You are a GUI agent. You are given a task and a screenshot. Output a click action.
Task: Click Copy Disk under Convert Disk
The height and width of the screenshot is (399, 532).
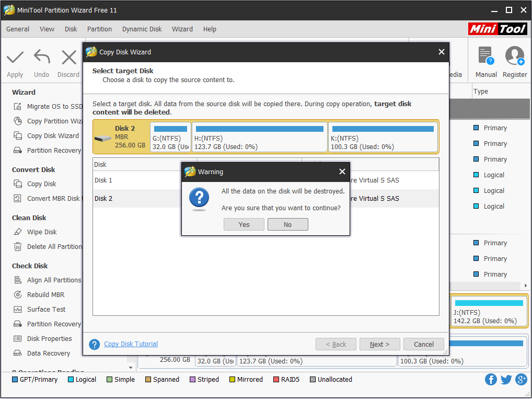(35, 184)
